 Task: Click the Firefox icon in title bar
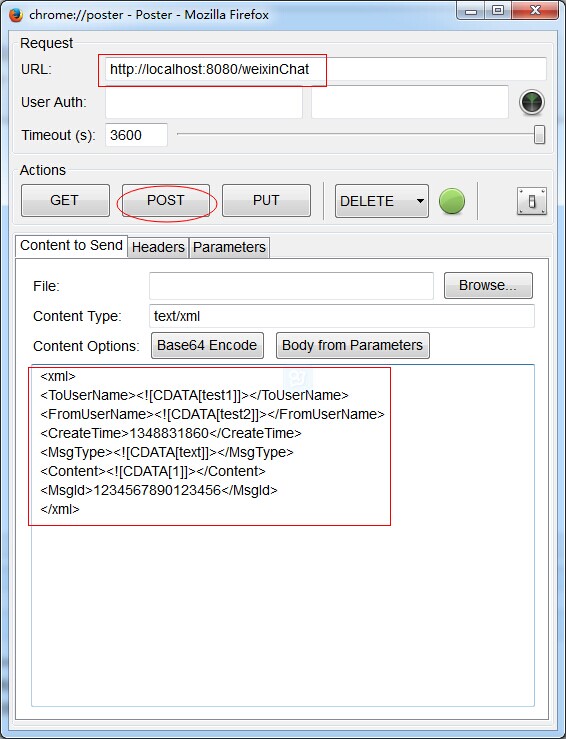(x=16, y=15)
